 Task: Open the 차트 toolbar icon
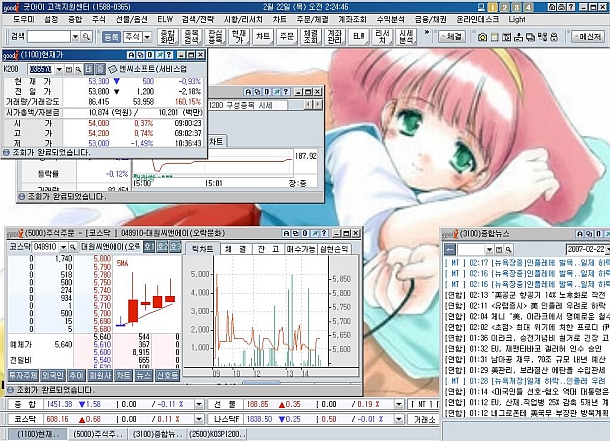tap(262, 37)
